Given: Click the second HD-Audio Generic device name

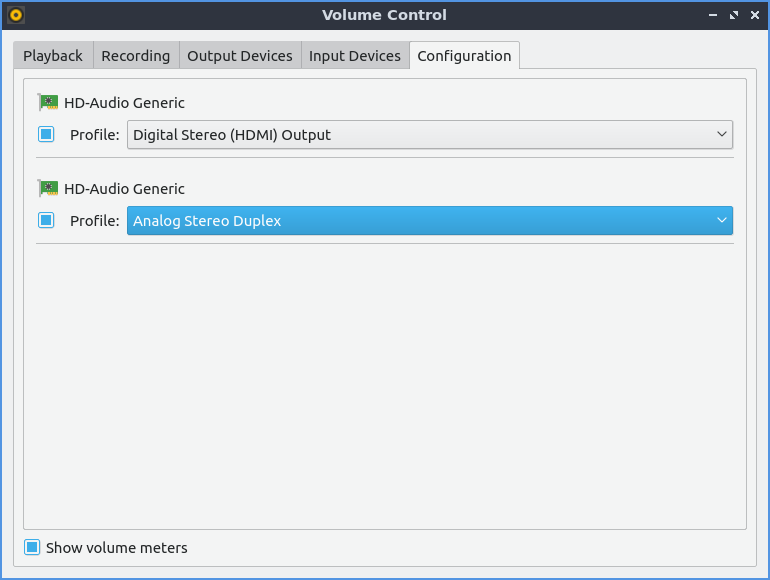Looking at the screenshot, I should pos(124,188).
